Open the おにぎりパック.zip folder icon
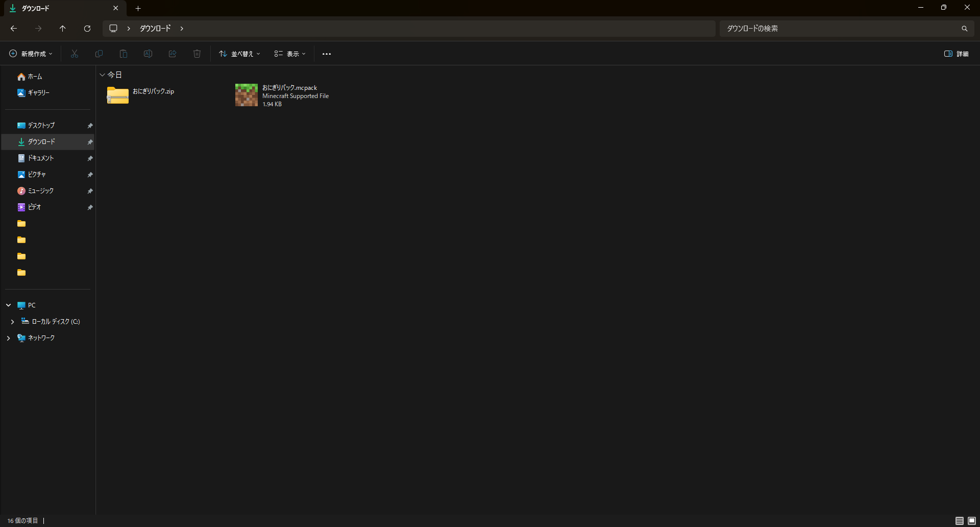The width and height of the screenshot is (980, 527). (117, 95)
